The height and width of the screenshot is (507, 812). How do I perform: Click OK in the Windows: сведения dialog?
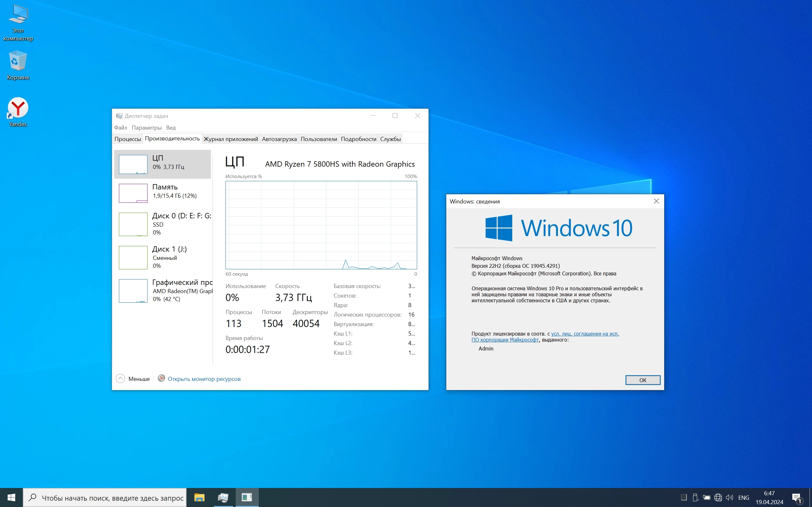643,380
